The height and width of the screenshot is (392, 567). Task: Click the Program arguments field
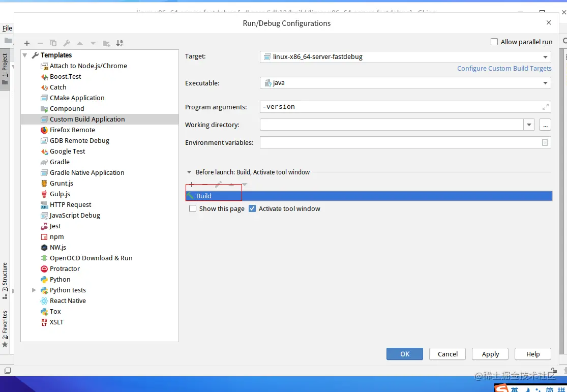tap(405, 107)
